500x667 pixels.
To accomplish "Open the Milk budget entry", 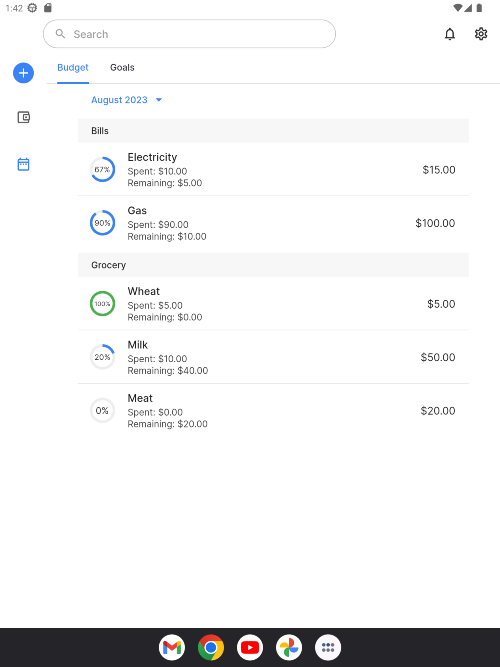I will (273, 357).
